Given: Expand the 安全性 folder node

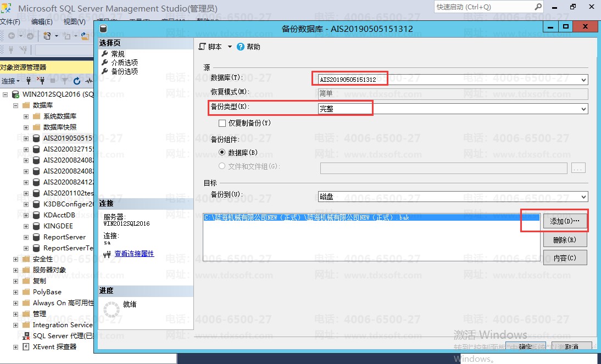Looking at the screenshot, I should [16, 259].
